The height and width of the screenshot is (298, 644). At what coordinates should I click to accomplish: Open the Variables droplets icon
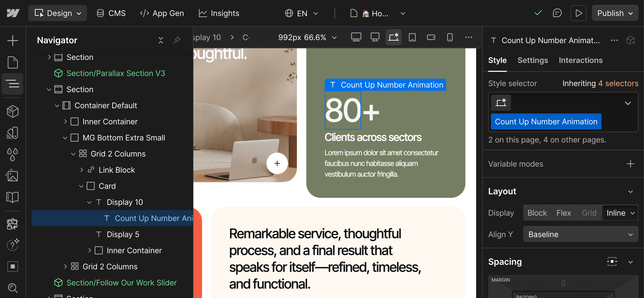click(13, 154)
